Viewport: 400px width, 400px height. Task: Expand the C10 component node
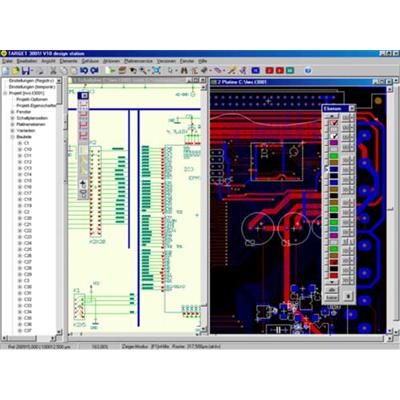(20, 149)
